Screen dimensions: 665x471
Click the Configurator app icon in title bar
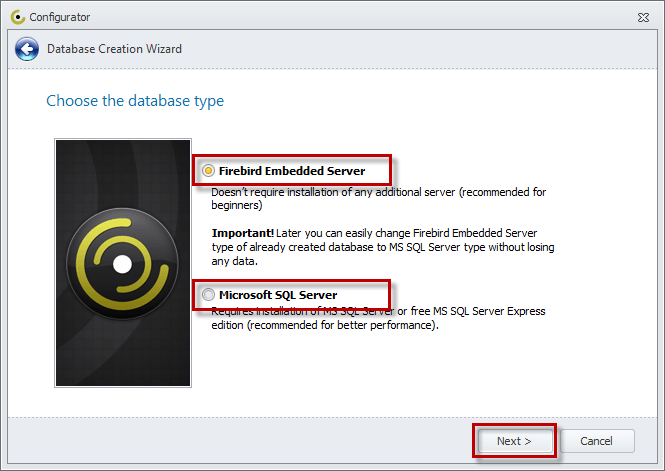tap(16, 17)
